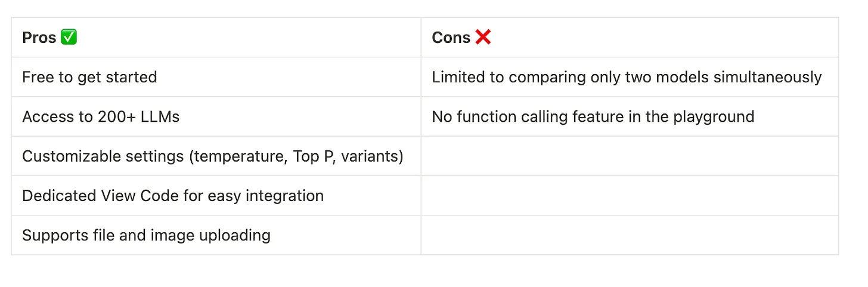Click the red X icon beside Cons
Viewport: 868px width, 287px height.
(483, 38)
